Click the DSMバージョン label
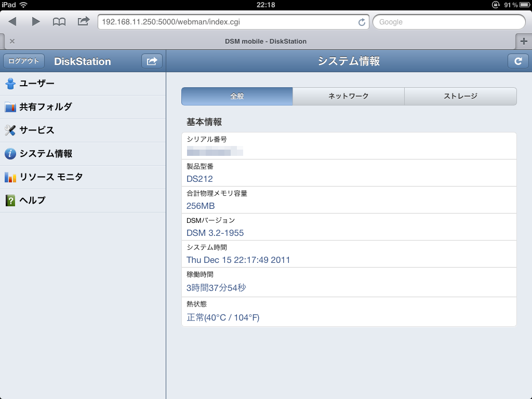 click(x=211, y=220)
